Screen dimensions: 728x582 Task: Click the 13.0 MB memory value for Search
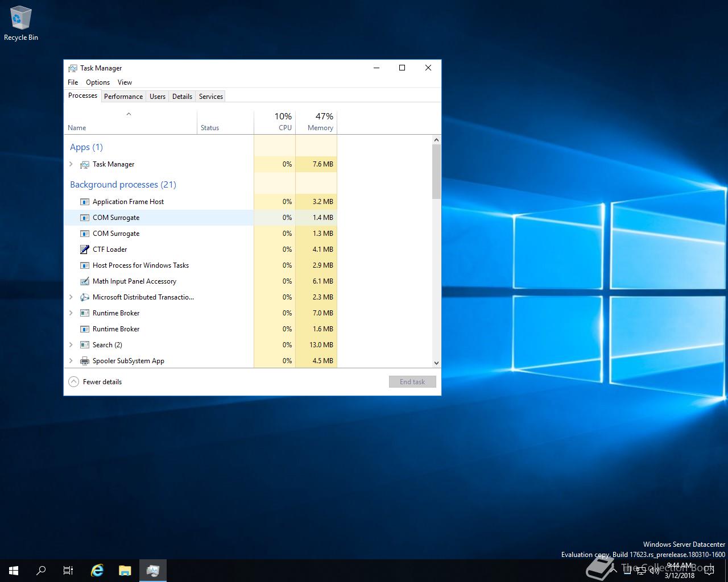(x=321, y=345)
